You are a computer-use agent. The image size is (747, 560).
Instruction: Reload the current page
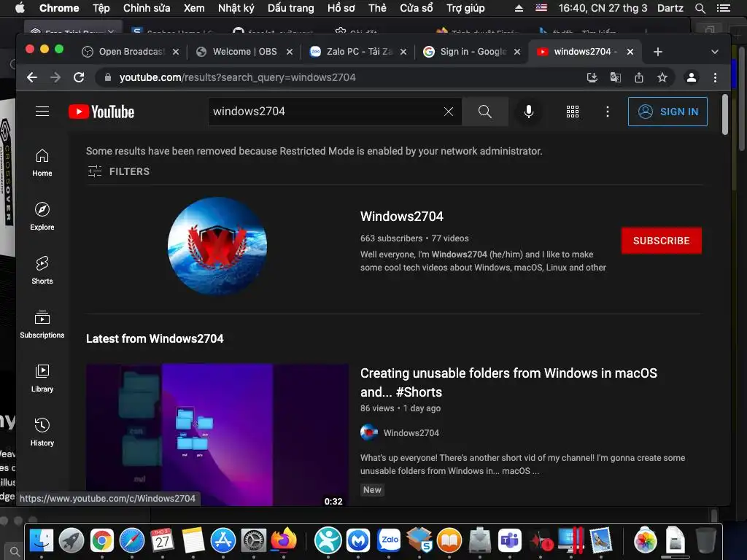[79, 77]
